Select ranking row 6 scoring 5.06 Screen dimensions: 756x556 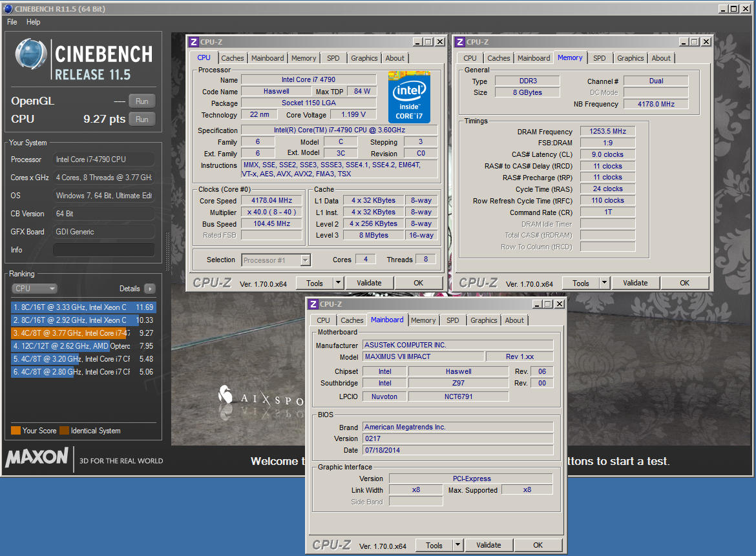pos(83,372)
